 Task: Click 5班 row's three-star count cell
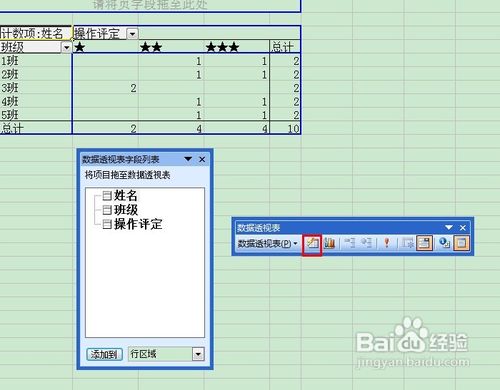[x=237, y=115]
